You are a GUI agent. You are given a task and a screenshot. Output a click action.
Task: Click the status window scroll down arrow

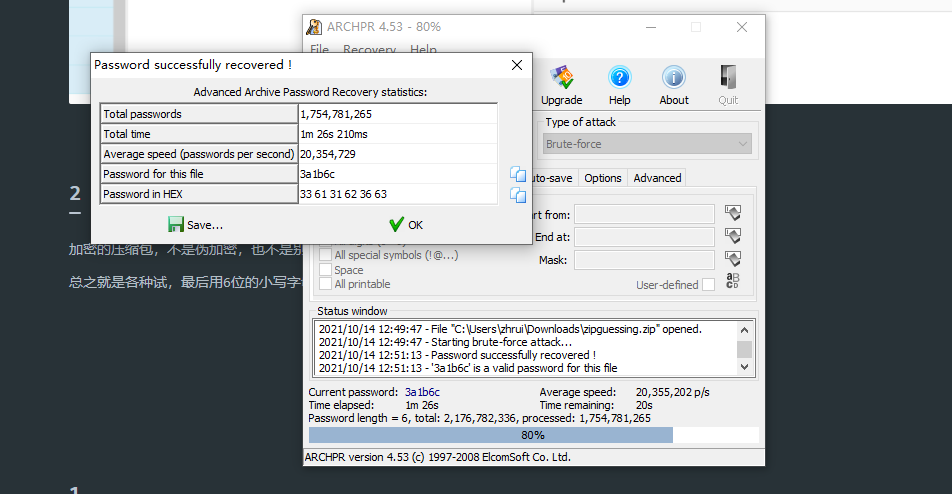click(744, 367)
